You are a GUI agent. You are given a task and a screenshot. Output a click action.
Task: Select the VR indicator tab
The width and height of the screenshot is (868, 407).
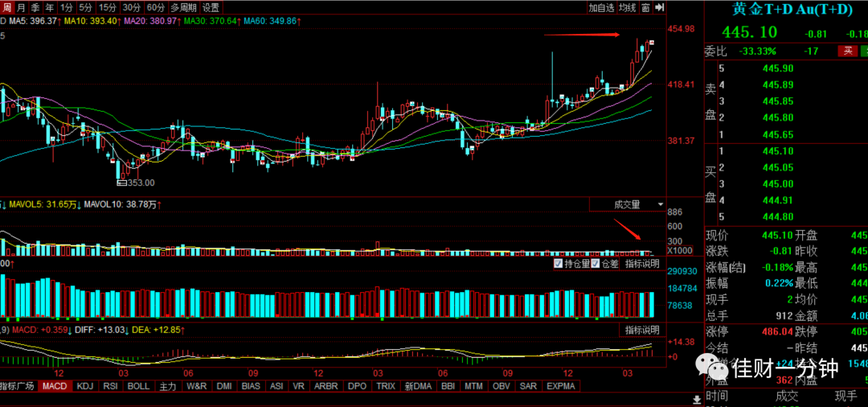click(299, 386)
